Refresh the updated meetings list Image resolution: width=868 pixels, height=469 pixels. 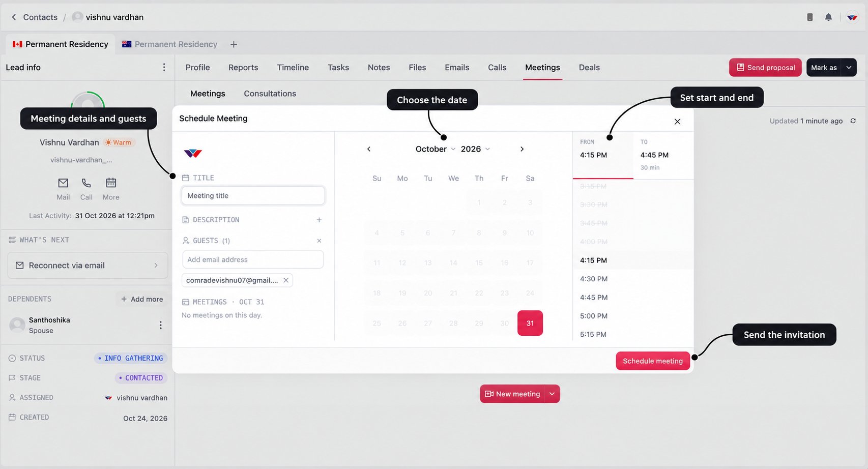pyautogui.click(x=853, y=121)
